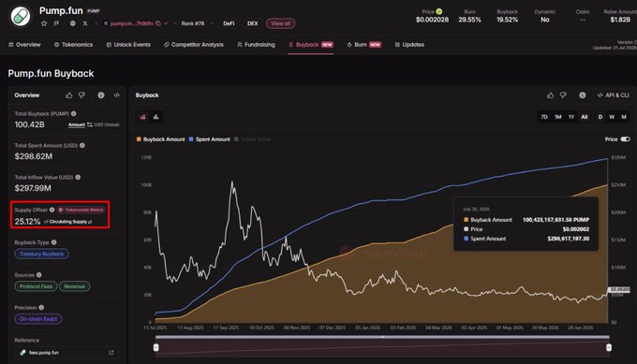Viewport: 637px width, 364px height.
Task: Switch Total Buyback to USD (Value)
Action: click(x=107, y=124)
